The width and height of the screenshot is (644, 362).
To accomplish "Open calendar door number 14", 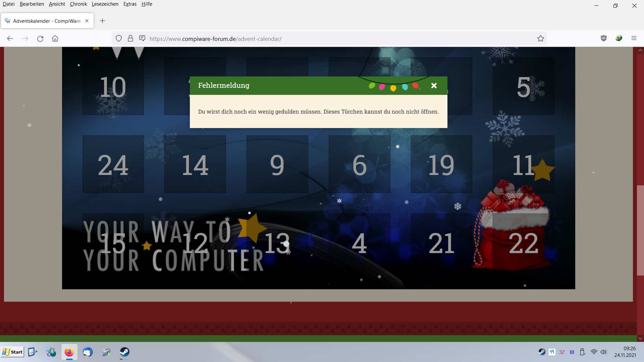I will pos(195,164).
